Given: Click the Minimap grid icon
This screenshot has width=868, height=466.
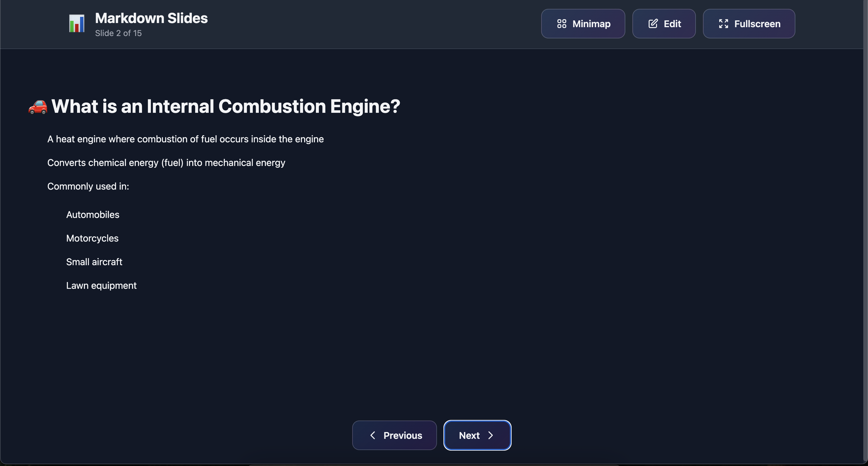Looking at the screenshot, I should click(x=561, y=24).
